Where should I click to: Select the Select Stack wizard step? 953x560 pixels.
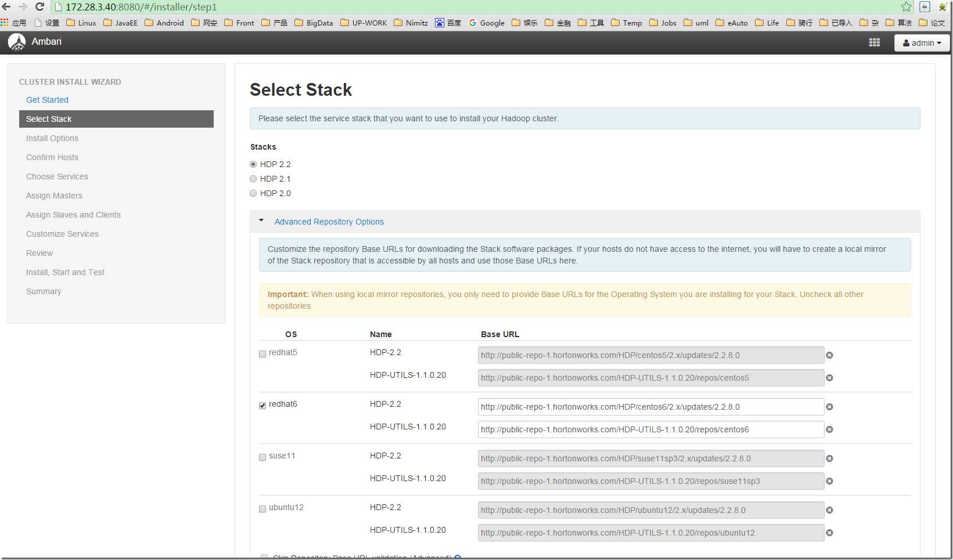(x=116, y=119)
